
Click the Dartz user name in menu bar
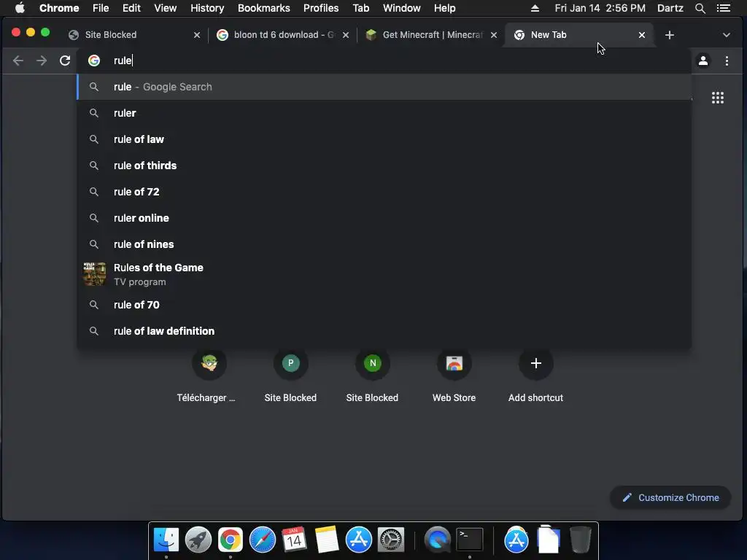670,8
